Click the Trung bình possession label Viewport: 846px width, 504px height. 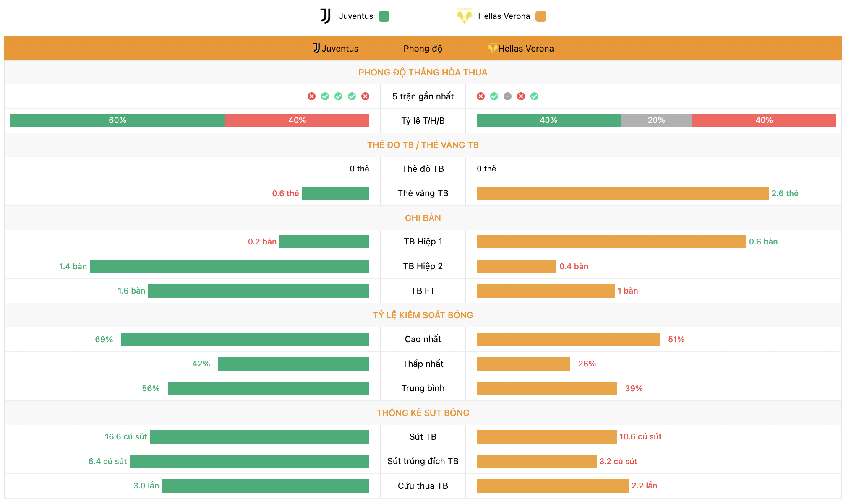pos(423,388)
